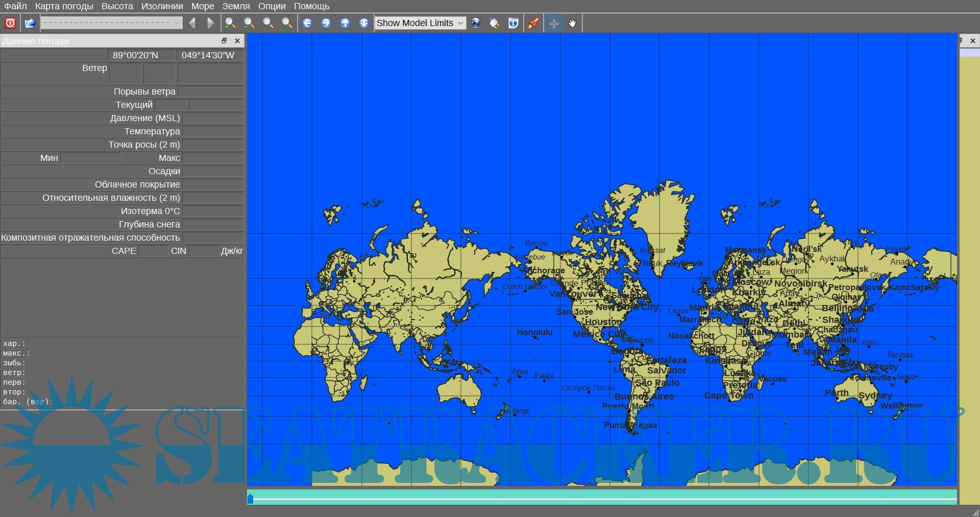
Task: Click the zoom in magnifier icon
Action: click(230, 23)
